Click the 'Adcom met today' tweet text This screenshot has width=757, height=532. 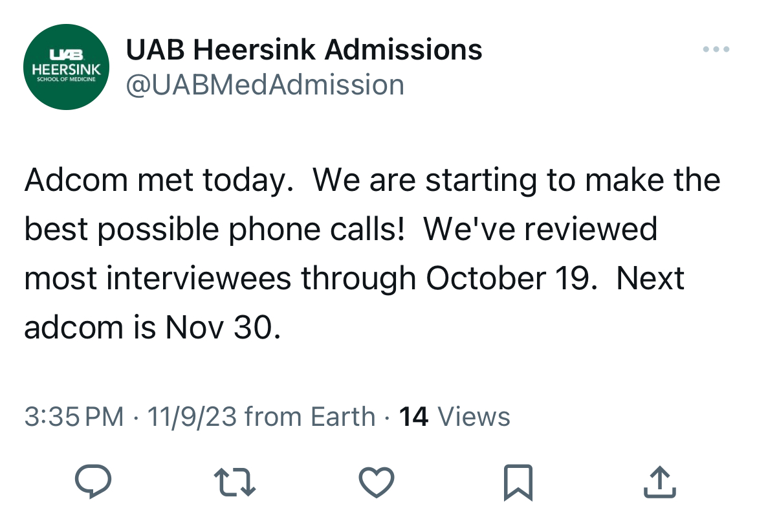coord(159,179)
